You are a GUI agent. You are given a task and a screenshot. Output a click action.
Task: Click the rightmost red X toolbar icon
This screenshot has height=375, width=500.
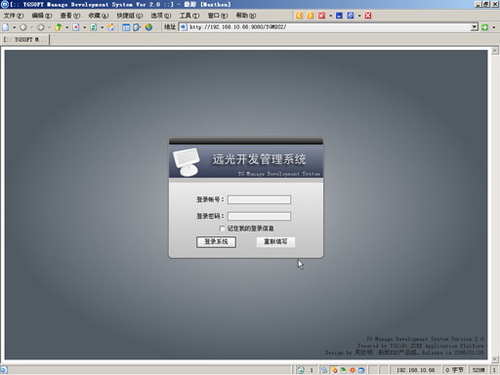(x=368, y=16)
